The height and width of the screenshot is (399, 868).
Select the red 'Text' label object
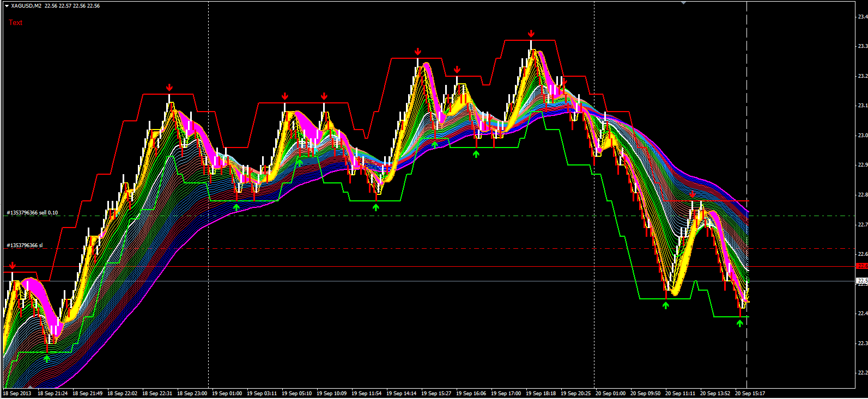point(15,23)
